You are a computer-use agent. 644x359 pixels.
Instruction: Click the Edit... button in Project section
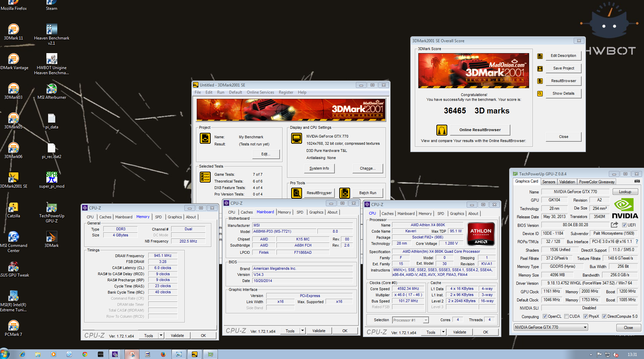[x=266, y=154]
